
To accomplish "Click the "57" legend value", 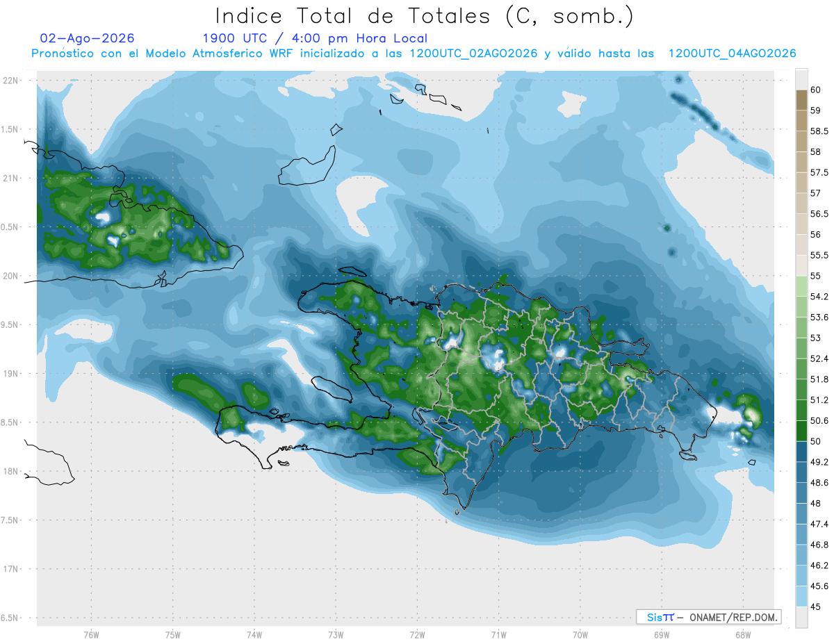I will pos(816,193).
